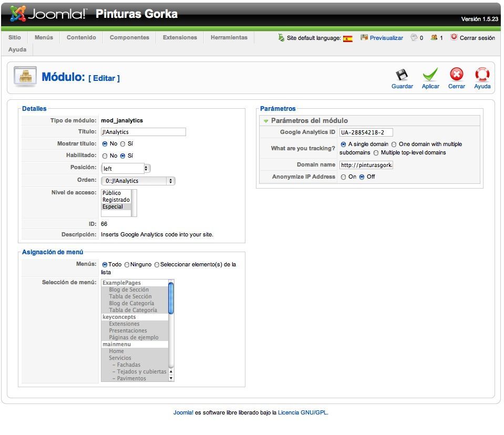Select 'Servicios' in menu list
Viewport: 504px width, 435px height.
(x=135, y=358)
